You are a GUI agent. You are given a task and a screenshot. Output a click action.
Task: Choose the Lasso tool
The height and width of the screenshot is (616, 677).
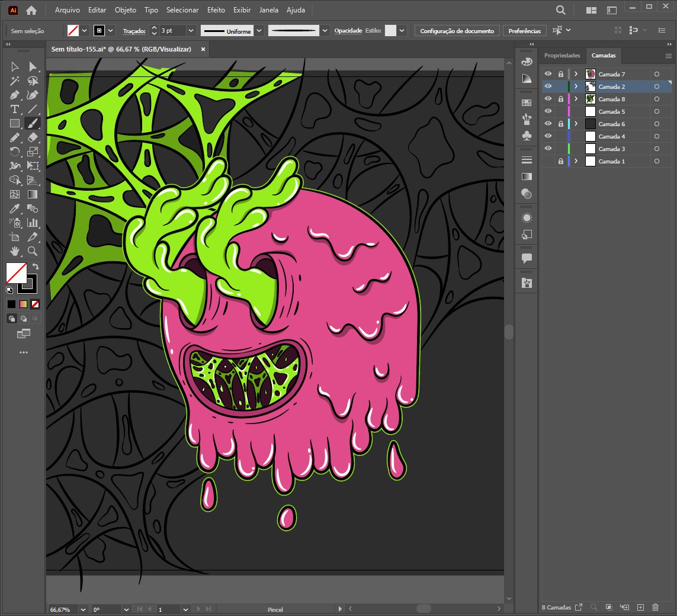pyautogui.click(x=33, y=81)
